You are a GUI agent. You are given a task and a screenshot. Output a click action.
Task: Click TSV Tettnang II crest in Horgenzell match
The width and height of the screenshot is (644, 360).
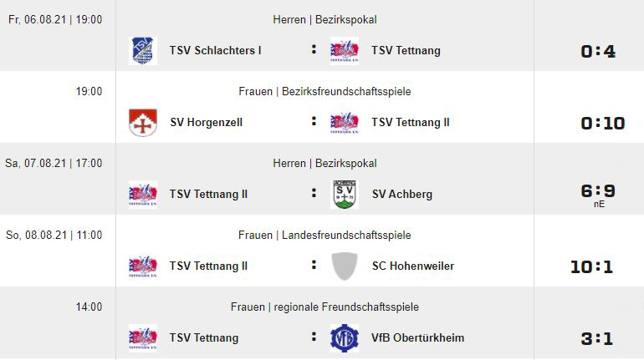345,123
